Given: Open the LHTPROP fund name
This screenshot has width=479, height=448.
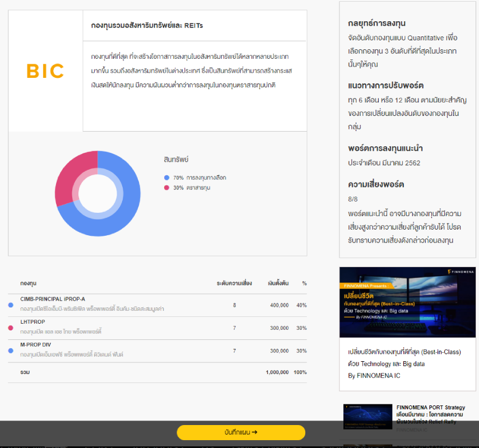Looking at the screenshot, I should (32, 322).
